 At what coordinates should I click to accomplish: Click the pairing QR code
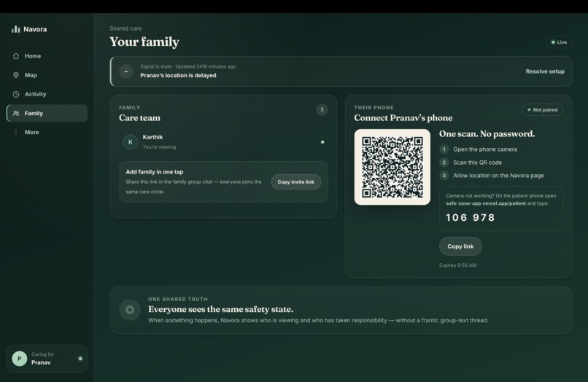pos(392,167)
